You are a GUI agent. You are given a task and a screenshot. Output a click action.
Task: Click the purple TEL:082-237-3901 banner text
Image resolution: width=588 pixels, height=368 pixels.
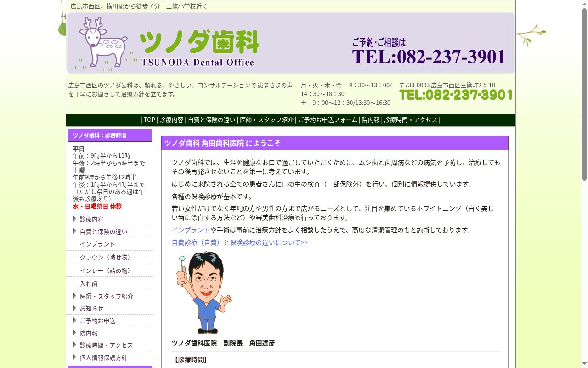click(x=429, y=57)
